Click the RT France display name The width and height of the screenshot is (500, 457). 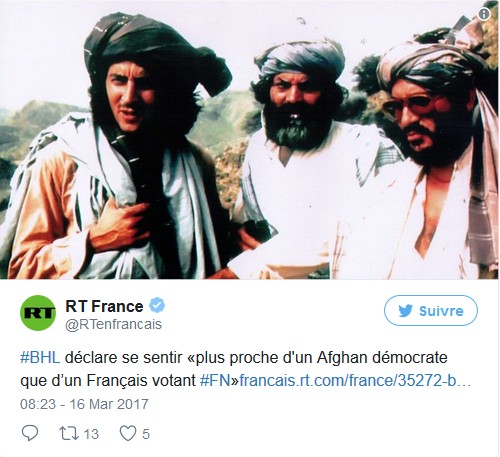(x=104, y=306)
